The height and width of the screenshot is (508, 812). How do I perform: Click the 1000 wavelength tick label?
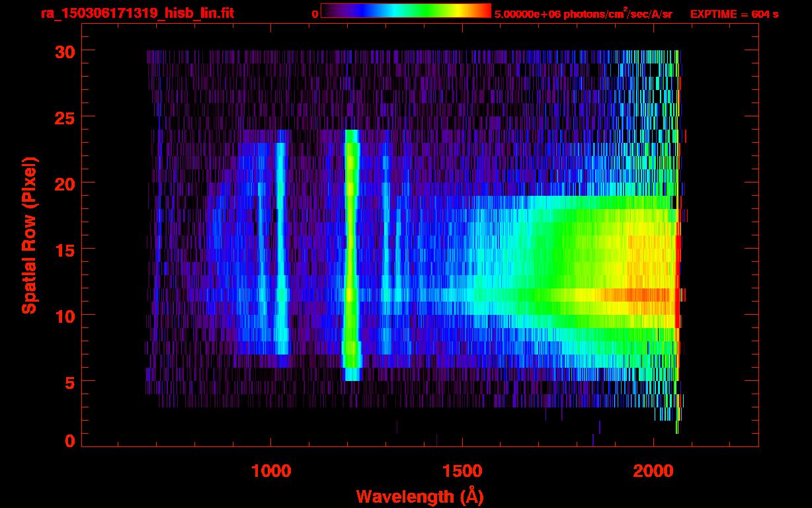point(271,472)
